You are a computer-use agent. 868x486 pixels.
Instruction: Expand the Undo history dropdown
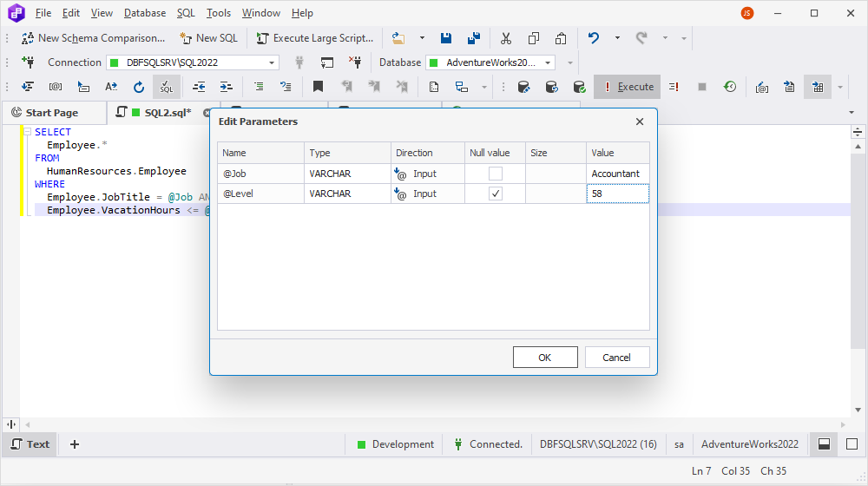pos(617,38)
